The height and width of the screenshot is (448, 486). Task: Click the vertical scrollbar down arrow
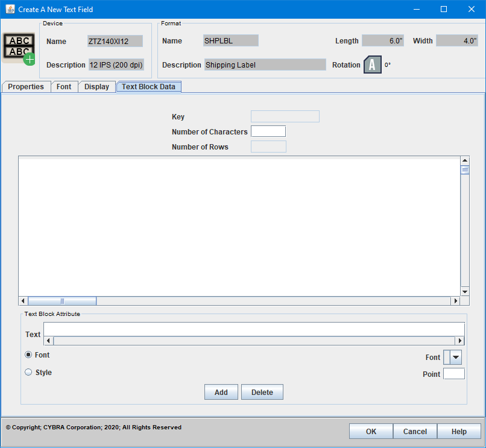[x=465, y=291]
